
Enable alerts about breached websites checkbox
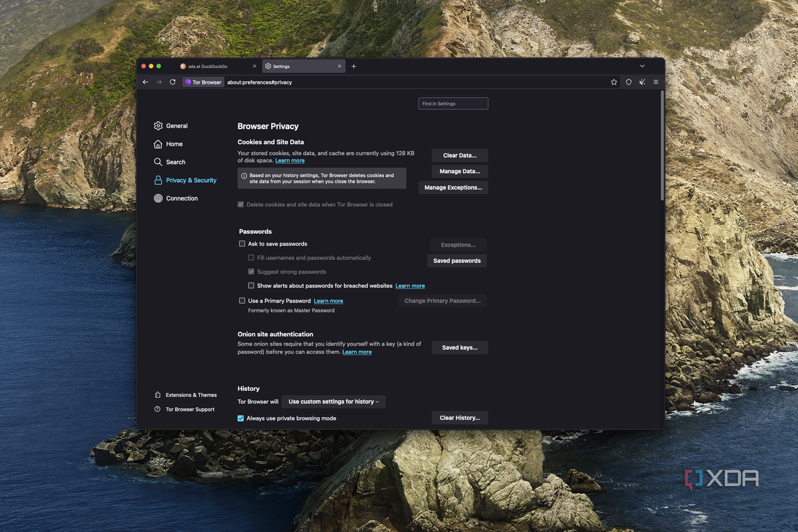(x=251, y=286)
